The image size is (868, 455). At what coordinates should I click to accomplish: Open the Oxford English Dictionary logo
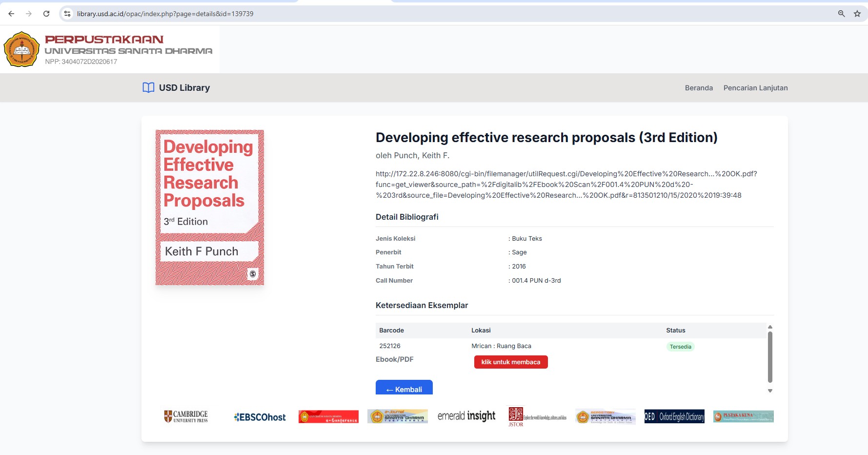[x=674, y=416]
